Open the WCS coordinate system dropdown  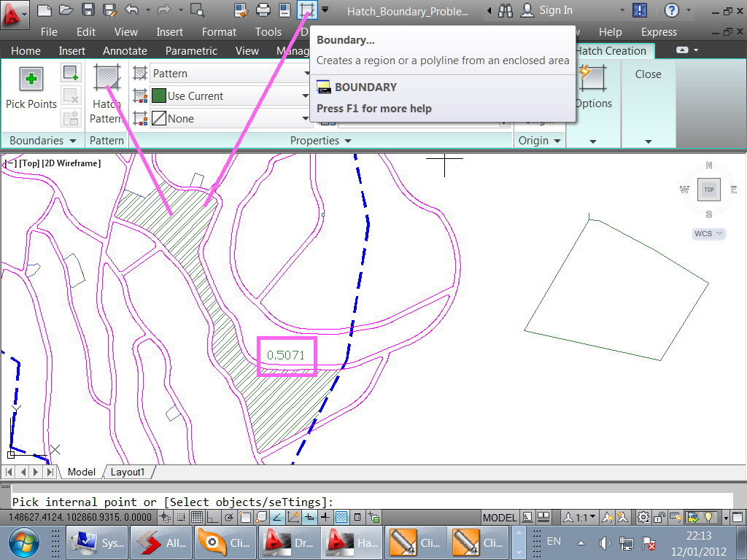click(709, 234)
